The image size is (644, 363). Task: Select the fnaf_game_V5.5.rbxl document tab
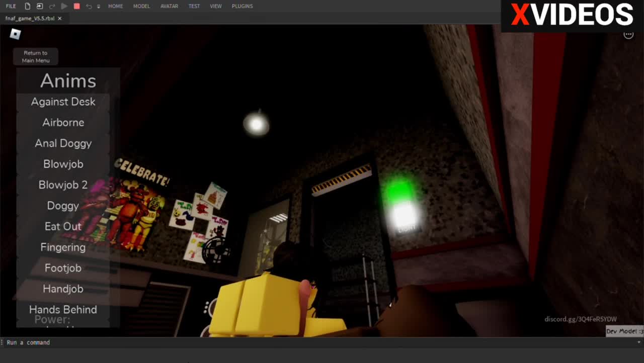tap(30, 18)
